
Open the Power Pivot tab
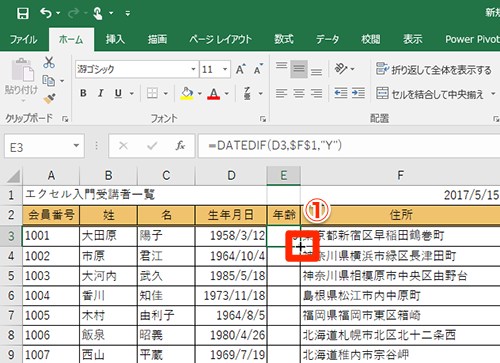coord(472,39)
